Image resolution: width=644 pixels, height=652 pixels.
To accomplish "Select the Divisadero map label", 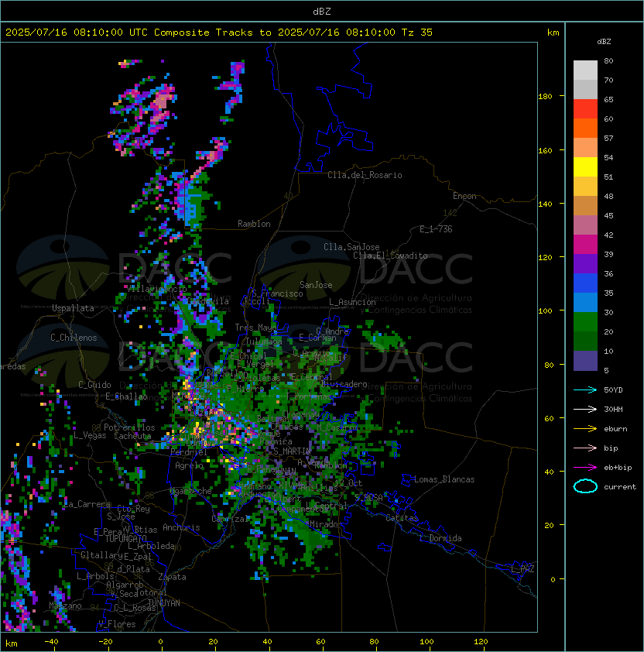I will 344,384.
